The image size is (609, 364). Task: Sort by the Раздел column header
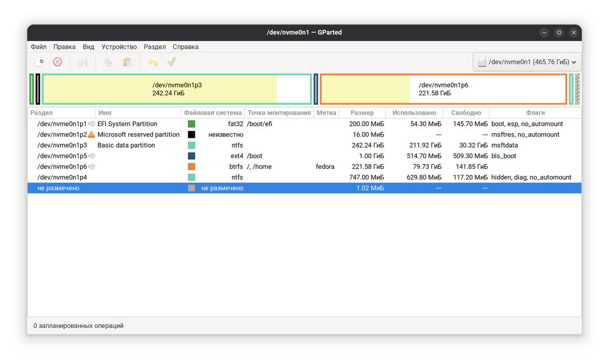pyautogui.click(x=61, y=113)
